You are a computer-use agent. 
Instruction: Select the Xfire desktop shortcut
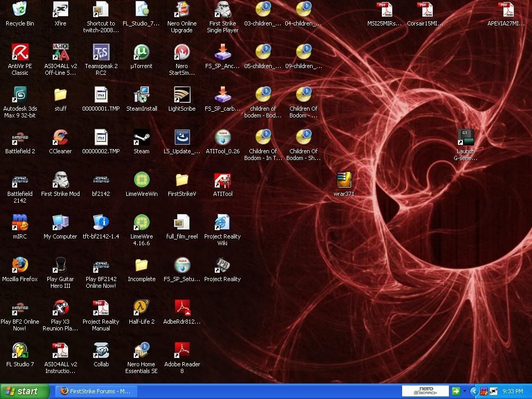pyautogui.click(x=60, y=9)
